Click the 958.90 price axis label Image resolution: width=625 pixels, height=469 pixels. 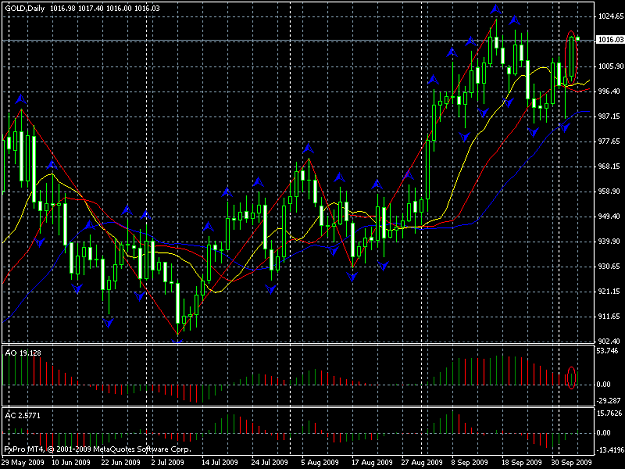pyautogui.click(x=609, y=191)
